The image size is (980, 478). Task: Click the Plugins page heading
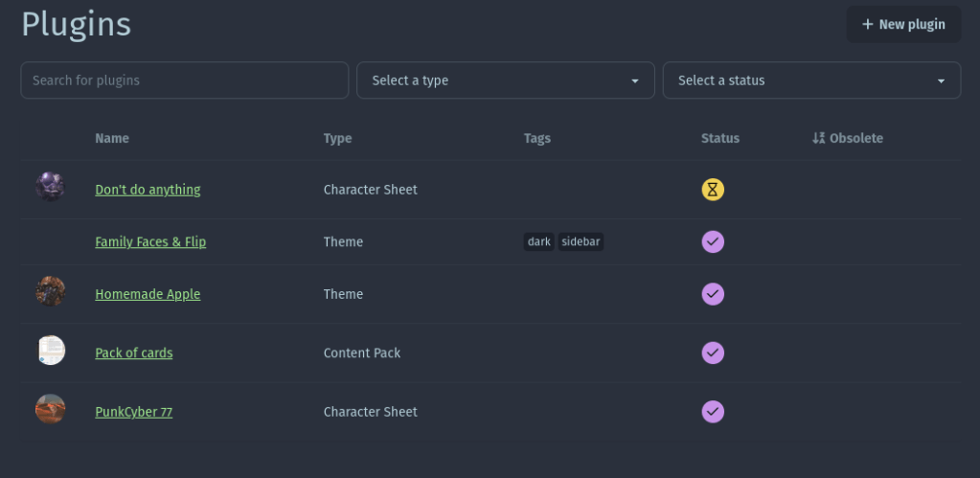click(77, 25)
